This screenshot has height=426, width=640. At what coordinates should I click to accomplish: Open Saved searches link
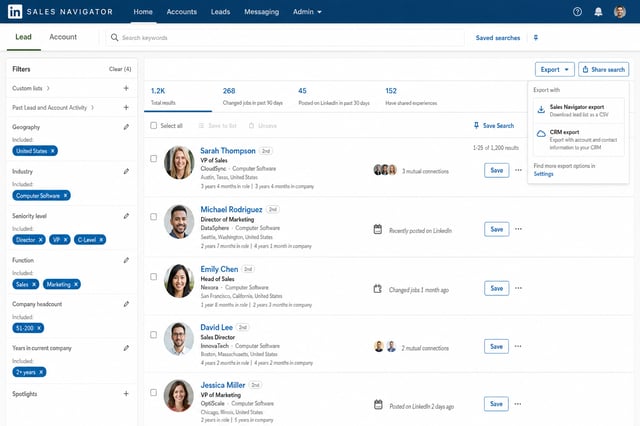[498, 38]
